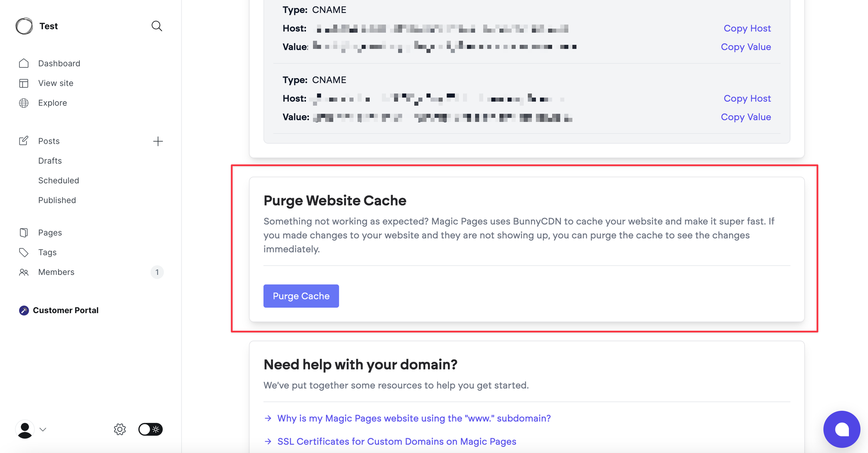868x453 pixels.
Task: Open the search magnifier icon
Action: [x=157, y=26]
